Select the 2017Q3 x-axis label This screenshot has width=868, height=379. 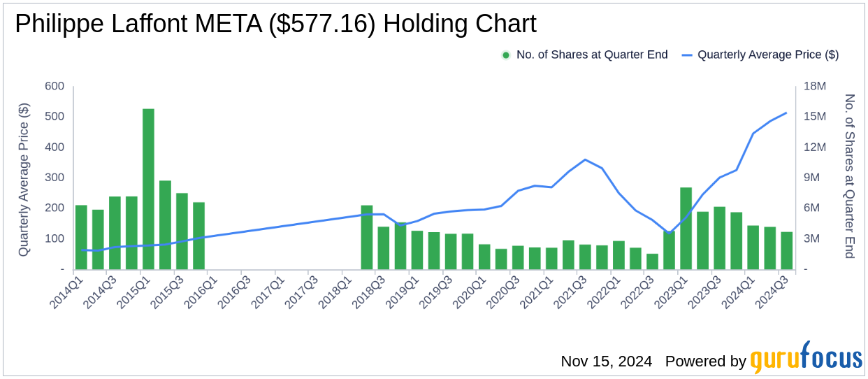(x=301, y=292)
